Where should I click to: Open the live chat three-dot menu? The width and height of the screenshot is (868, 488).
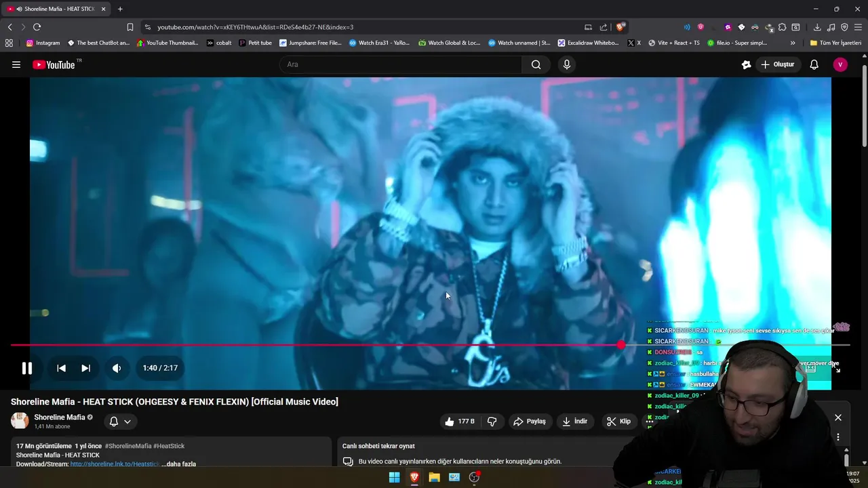click(838, 437)
